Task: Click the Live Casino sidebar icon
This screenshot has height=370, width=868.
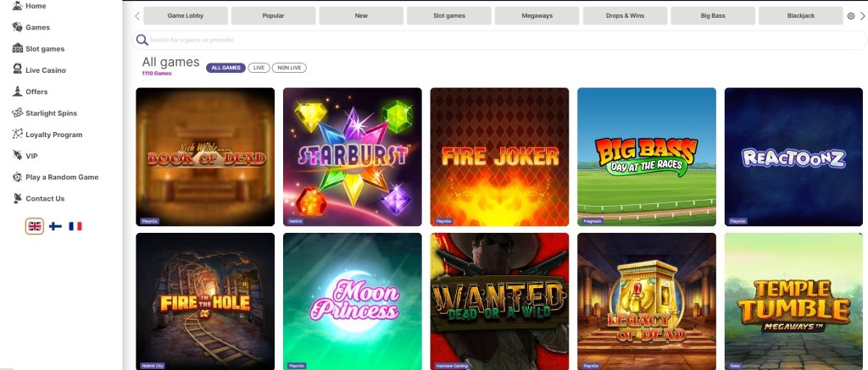Action: coord(17,69)
